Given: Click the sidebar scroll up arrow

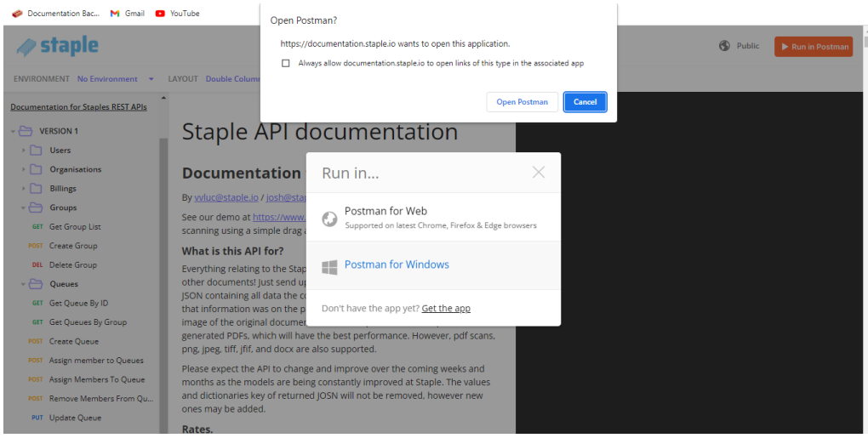Looking at the screenshot, I should click(163, 99).
